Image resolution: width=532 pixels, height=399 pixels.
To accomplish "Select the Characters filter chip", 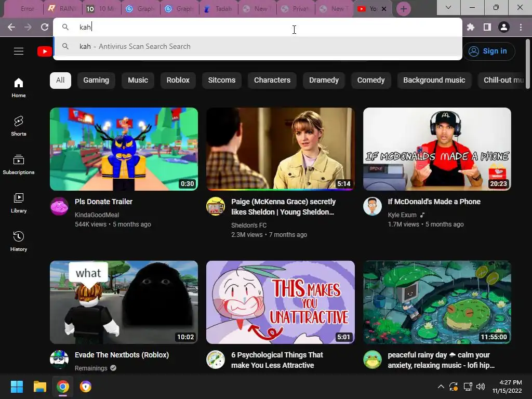I will (x=272, y=81).
